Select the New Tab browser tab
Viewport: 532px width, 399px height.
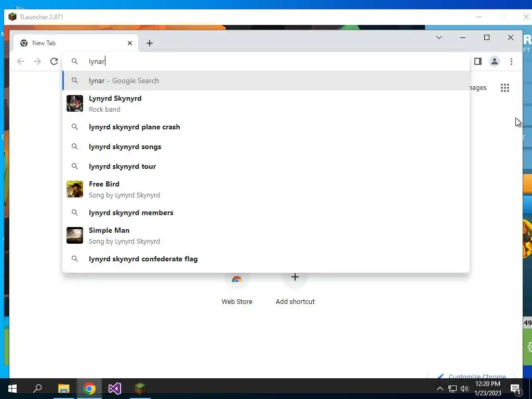click(76, 43)
